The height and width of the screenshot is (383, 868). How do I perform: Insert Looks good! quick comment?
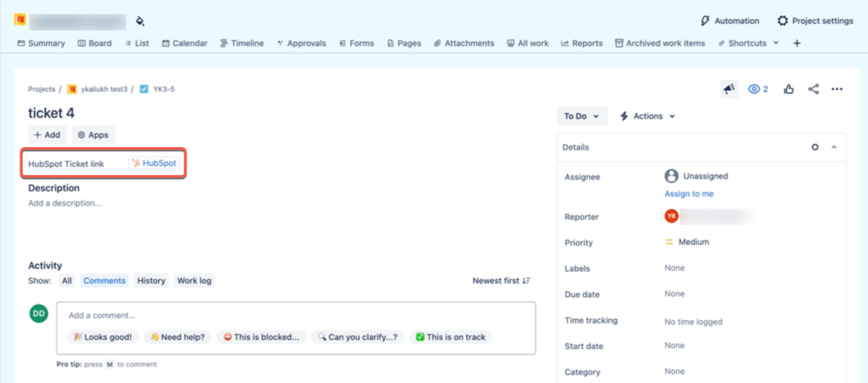[103, 337]
